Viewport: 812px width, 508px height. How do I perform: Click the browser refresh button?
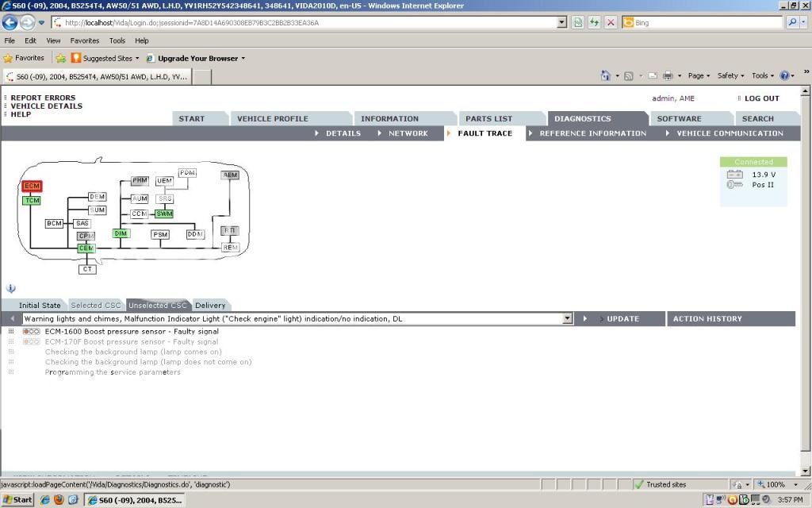[x=594, y=23]
